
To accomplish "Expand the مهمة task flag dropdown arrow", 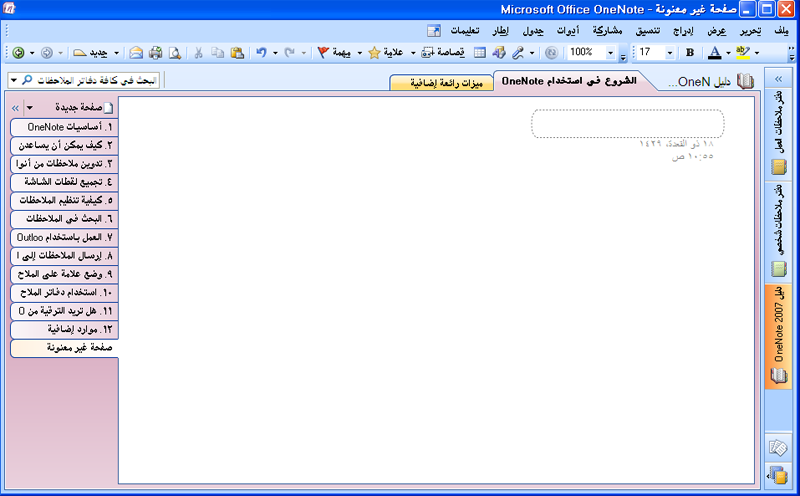I will coord(359,53).
